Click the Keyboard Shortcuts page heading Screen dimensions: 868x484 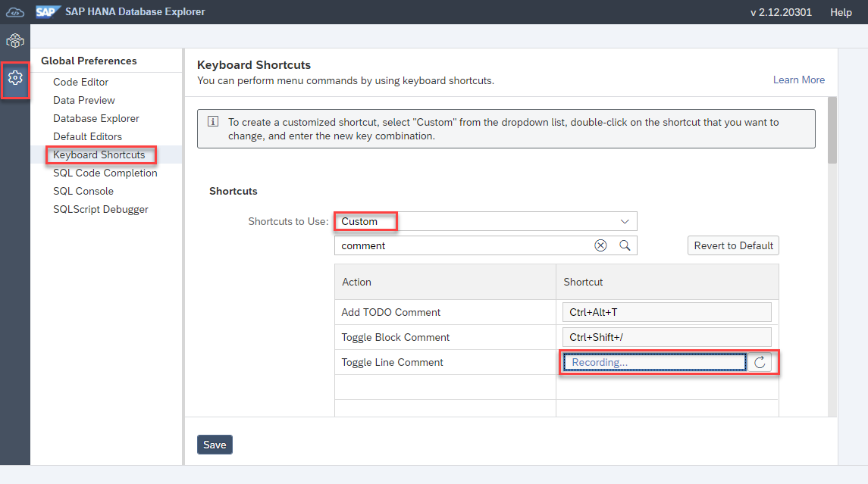point(253,64)
